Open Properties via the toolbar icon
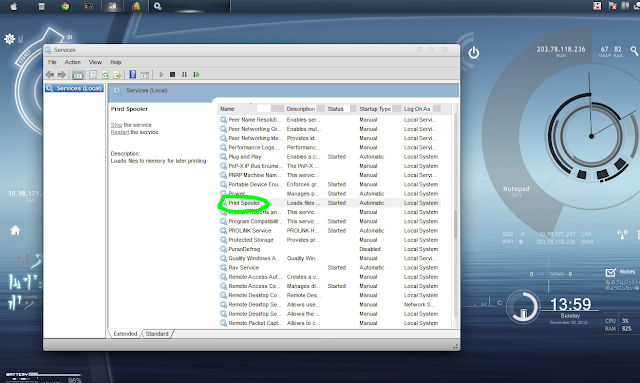 coord(93,74)
